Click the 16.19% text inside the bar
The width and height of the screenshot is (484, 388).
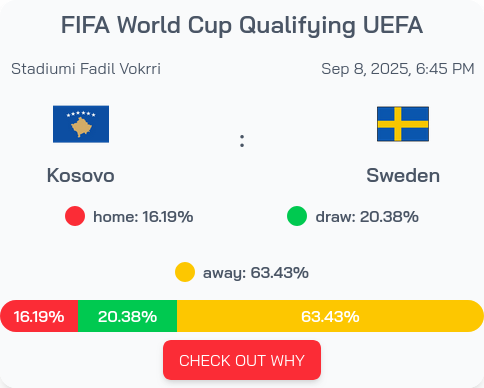coord(39,316)
